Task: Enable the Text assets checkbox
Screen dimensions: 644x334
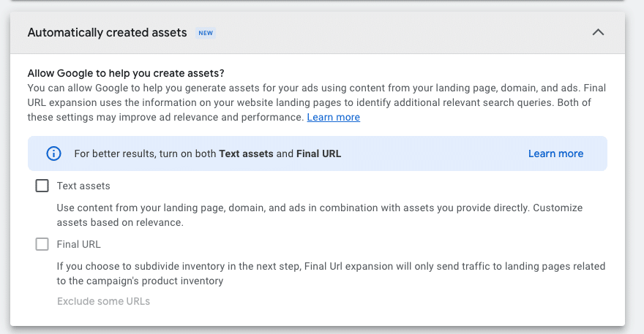Action: 42,186
